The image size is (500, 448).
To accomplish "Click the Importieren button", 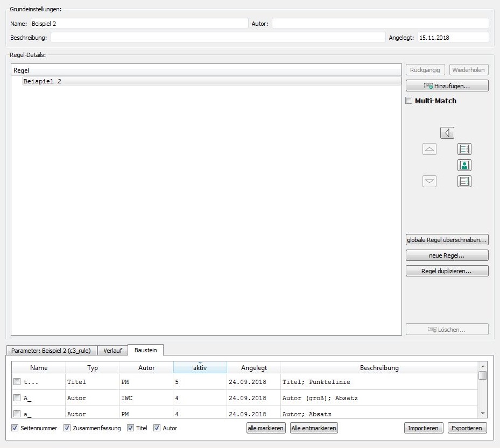I will 424,428.
